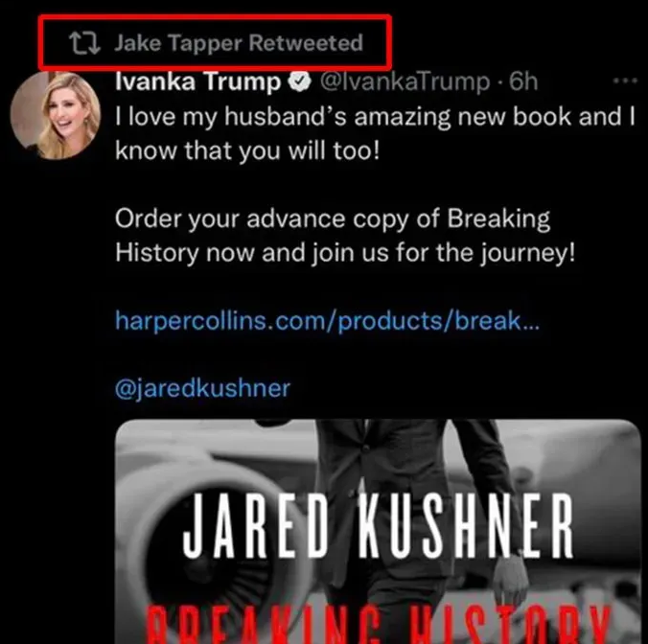
Task: Click the Ivanka Trump display name
Action: coord(198,80)
